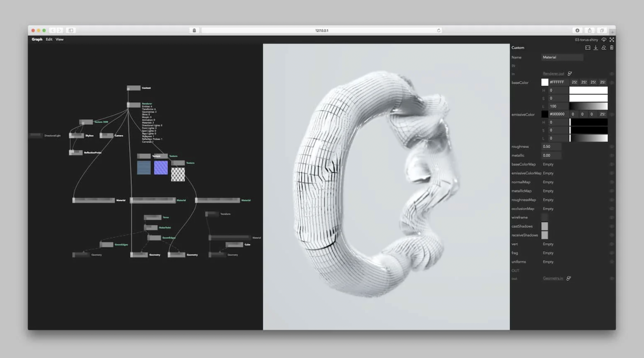Disable the castShadows checkbox
This screenshot has height=358, width=644.
[545, 226]
